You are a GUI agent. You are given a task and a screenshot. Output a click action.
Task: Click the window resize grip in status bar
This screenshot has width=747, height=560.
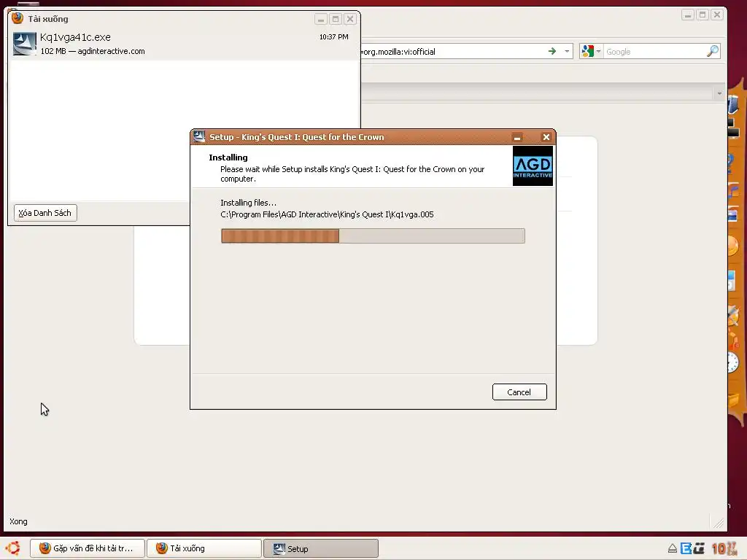[719, 523]
